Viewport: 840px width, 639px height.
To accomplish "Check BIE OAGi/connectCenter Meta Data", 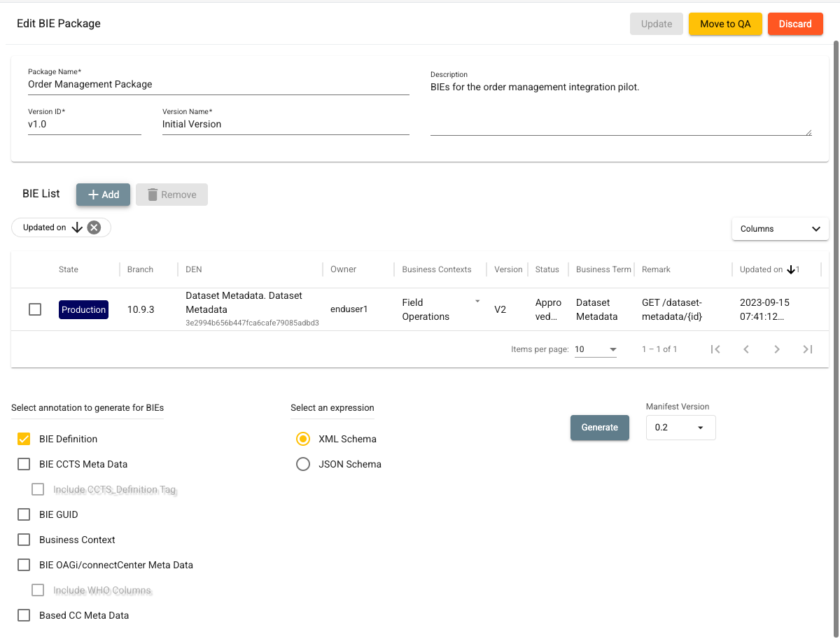I will tap(24, 565).
